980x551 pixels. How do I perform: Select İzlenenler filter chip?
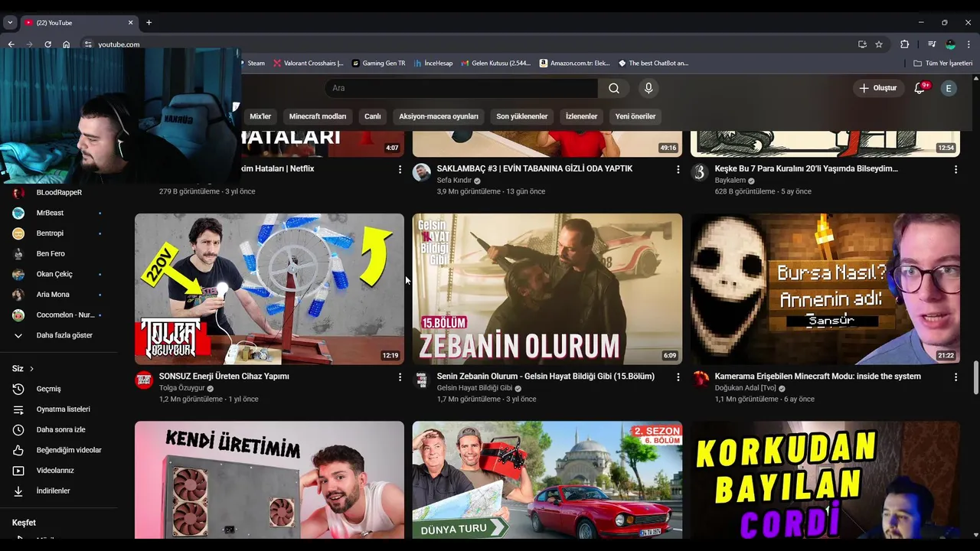(x=581, y=116)
